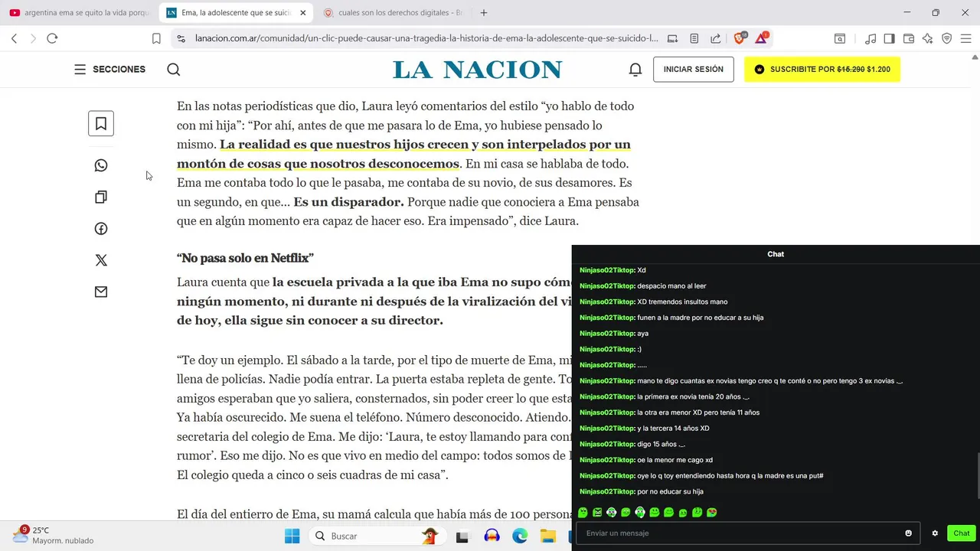This screenshot has width=980, height=551.
Task: Open Microsoft Edge from taskbar
Action: [x=520, y=536]
